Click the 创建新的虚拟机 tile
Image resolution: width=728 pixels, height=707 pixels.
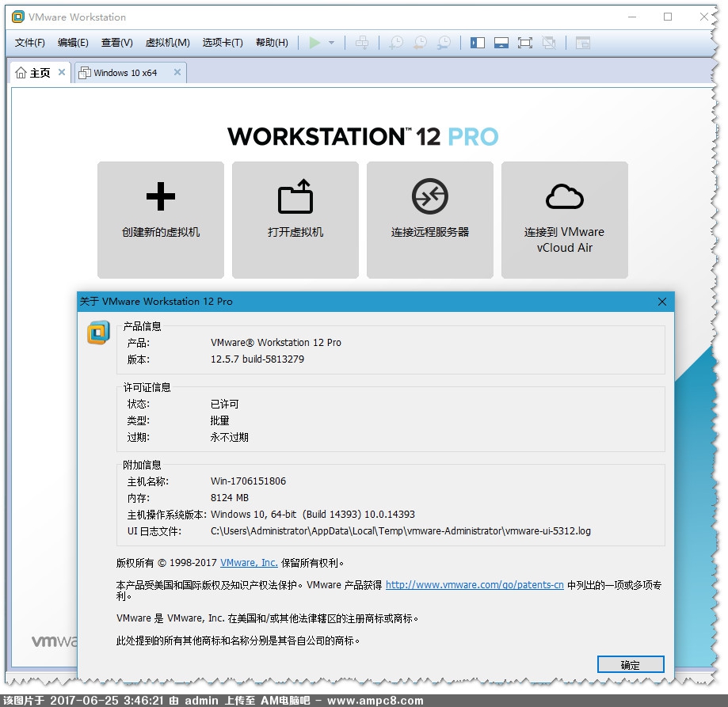tap(161, 220)
